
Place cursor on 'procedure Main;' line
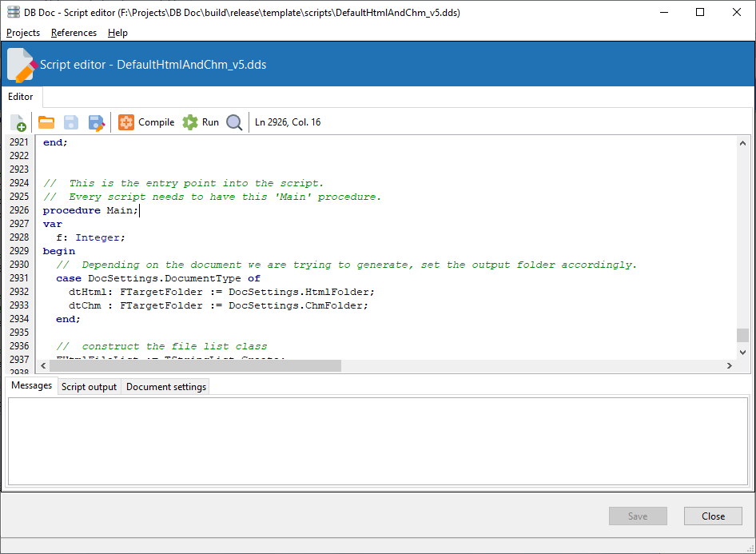coord(90,211)
